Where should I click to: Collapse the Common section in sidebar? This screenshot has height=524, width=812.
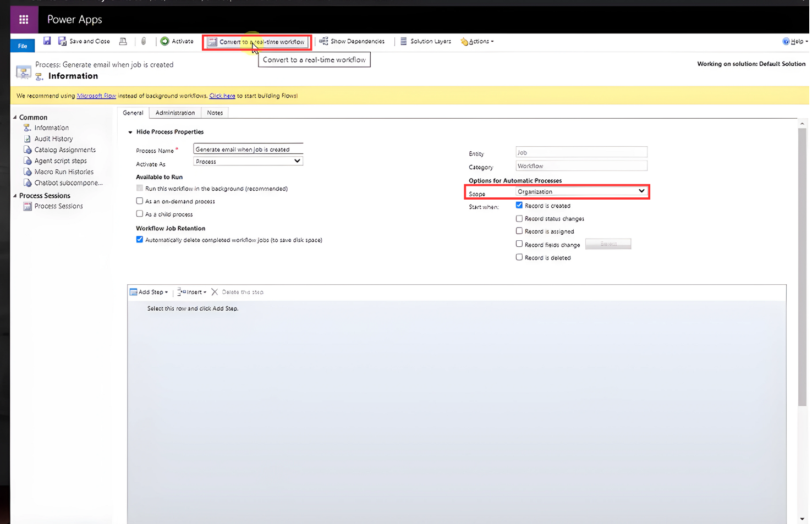(15, 117)
